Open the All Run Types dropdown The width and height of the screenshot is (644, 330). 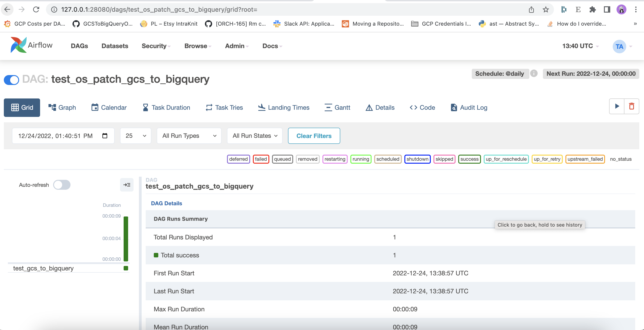tap(189, 136)
